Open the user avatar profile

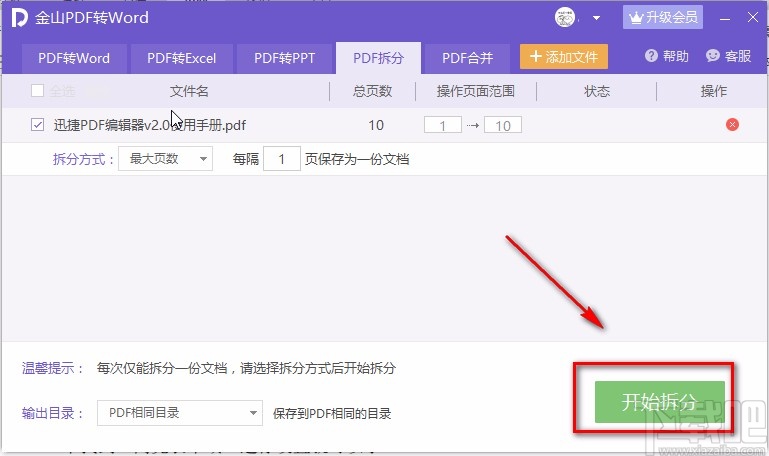point(564,18)
